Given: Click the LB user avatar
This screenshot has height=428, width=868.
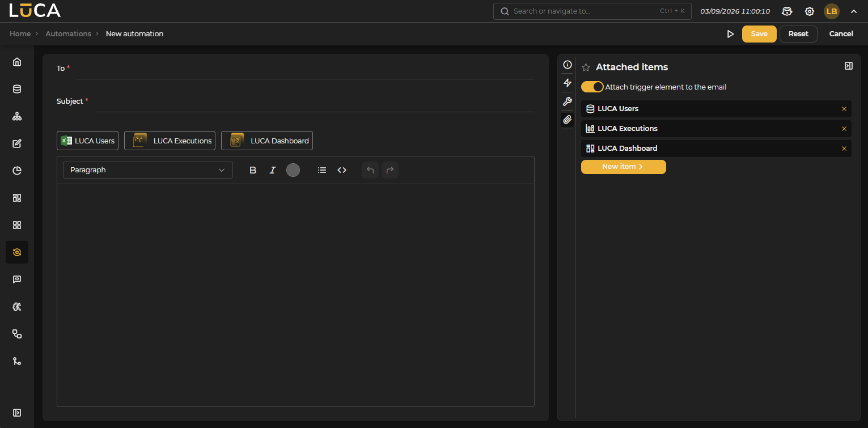Looking at the screenshot, I should click(x=832, y=11).
